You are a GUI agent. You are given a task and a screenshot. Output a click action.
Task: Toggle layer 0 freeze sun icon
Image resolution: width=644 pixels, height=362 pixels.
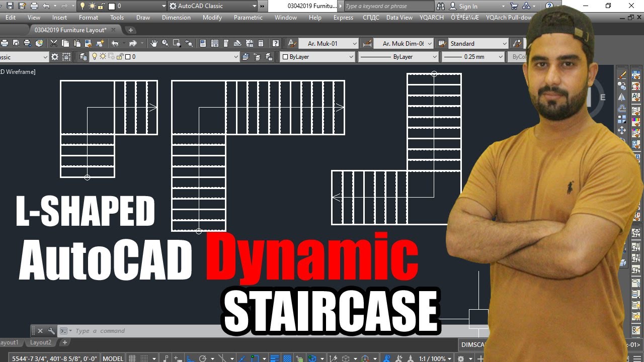[102, 57]
